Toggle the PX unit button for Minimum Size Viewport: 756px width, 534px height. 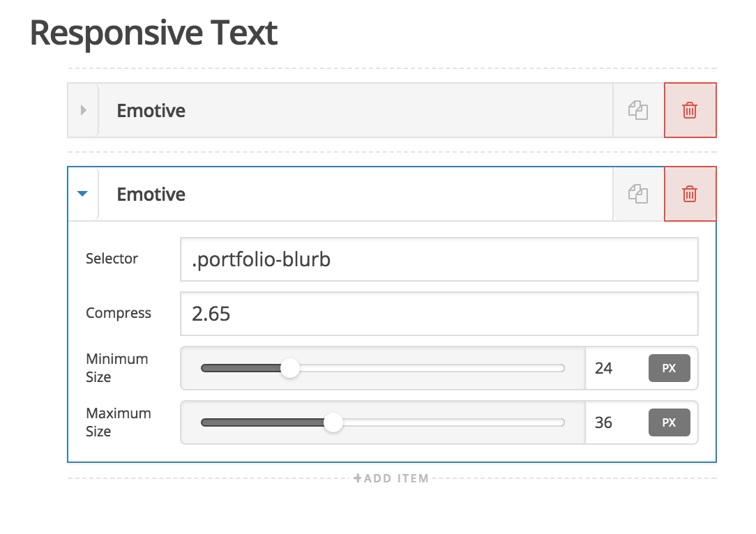point(670,368)
